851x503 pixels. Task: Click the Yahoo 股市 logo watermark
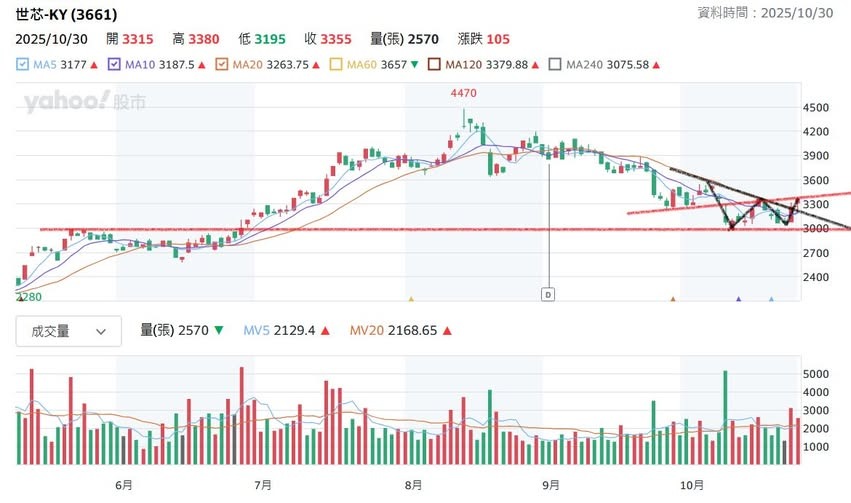(x=84, y=101)
